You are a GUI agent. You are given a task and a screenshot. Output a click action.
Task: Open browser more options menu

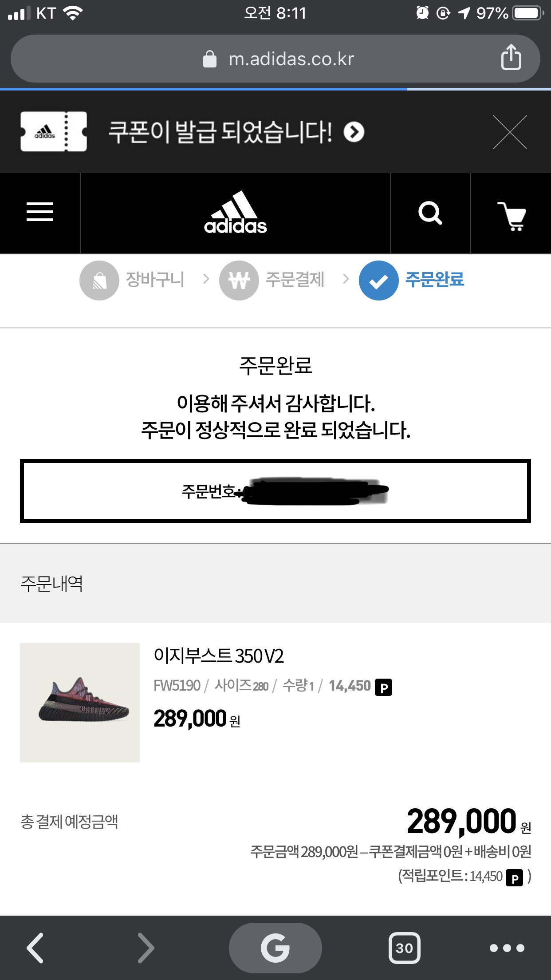coord(507,948)
